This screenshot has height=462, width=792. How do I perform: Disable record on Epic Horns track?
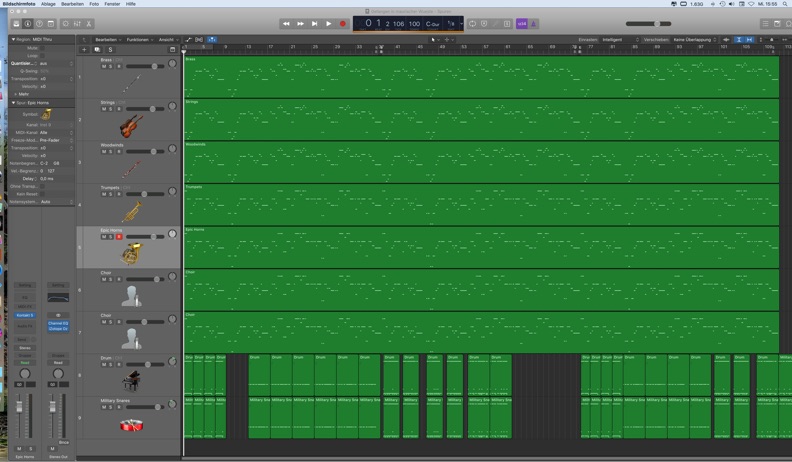(119, 237)
